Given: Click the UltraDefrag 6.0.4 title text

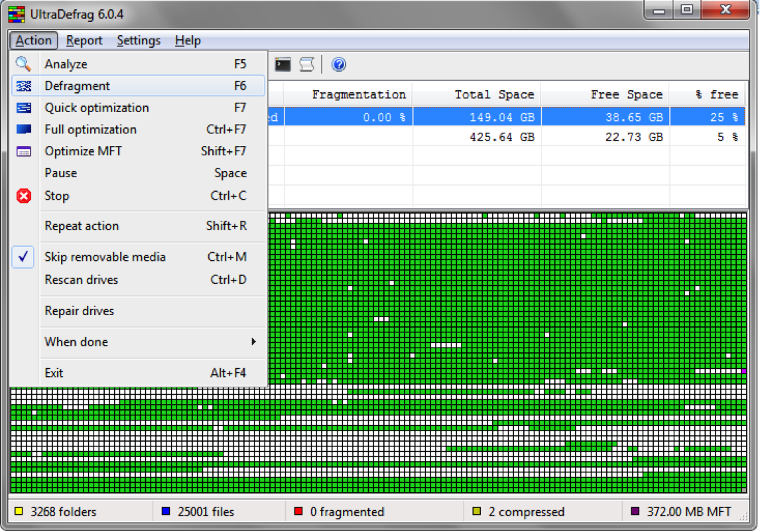Looking at the screenshot, I should click(77, 14).
